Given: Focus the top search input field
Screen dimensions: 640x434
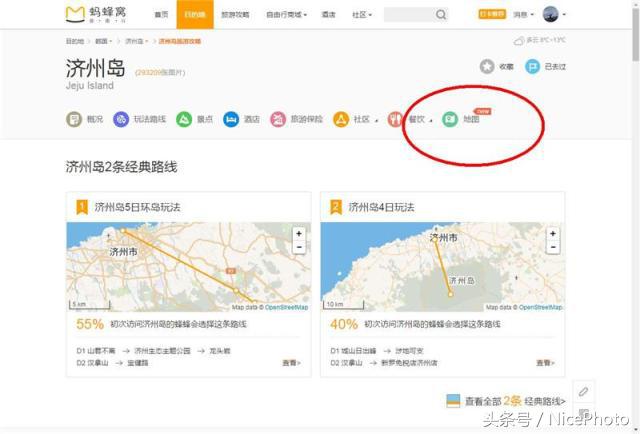Looking at the screenshot, I should pos(409,15).
